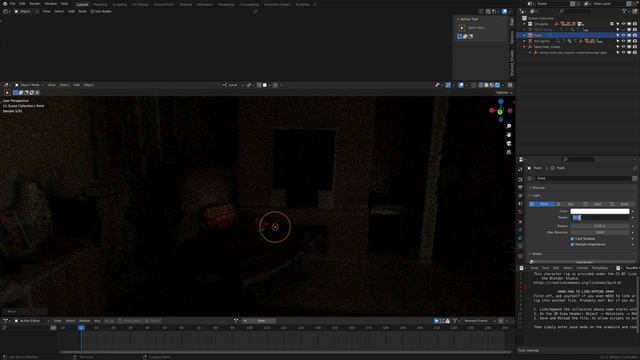The width and height of the screenshot is (640, 360).
Task: Open viewport Options dropdown
Action: point(504,93)
